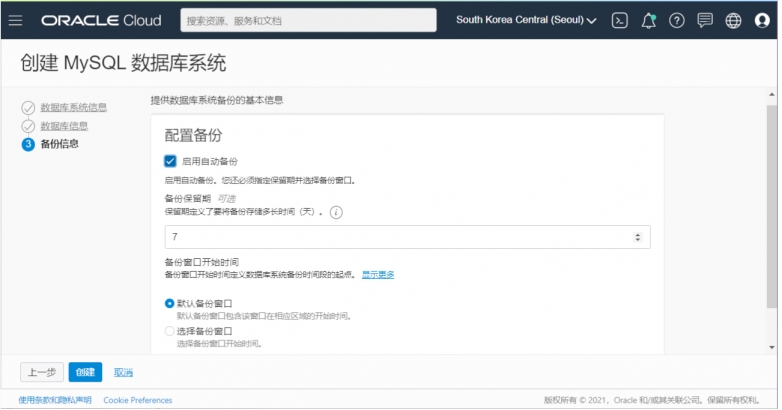
Task: Click the 备份窗口开始时间 label
Action: click(x=201, y=262)
